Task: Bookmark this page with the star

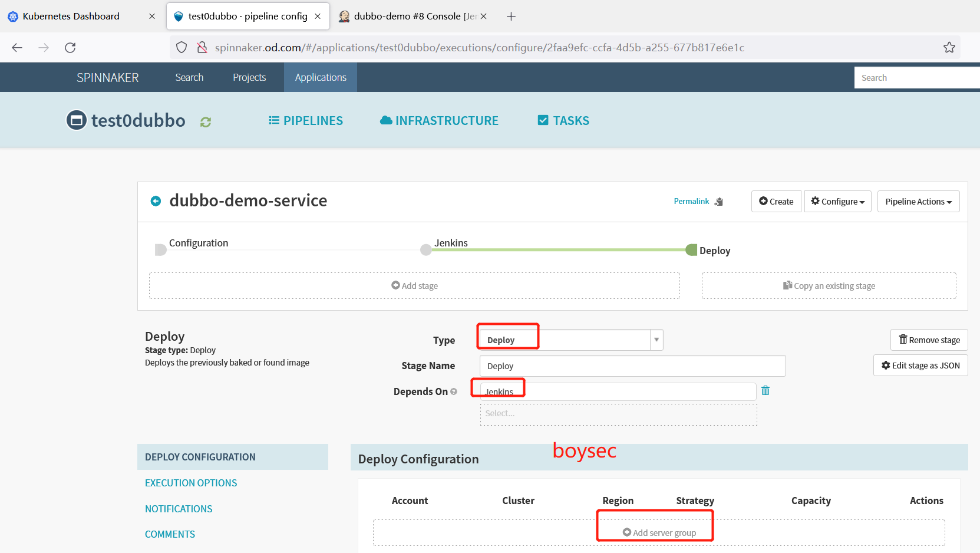Action: [x=949, y=48]
